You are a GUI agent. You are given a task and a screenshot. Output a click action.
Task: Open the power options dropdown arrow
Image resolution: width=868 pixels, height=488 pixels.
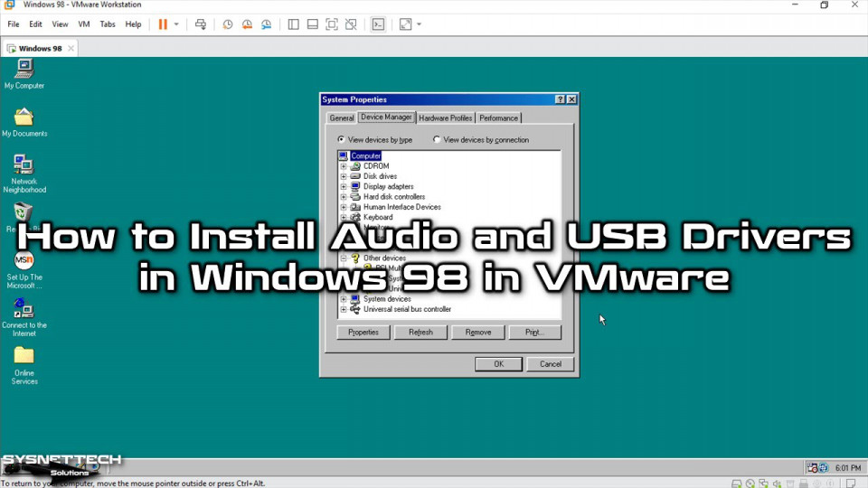click(176, 24)
